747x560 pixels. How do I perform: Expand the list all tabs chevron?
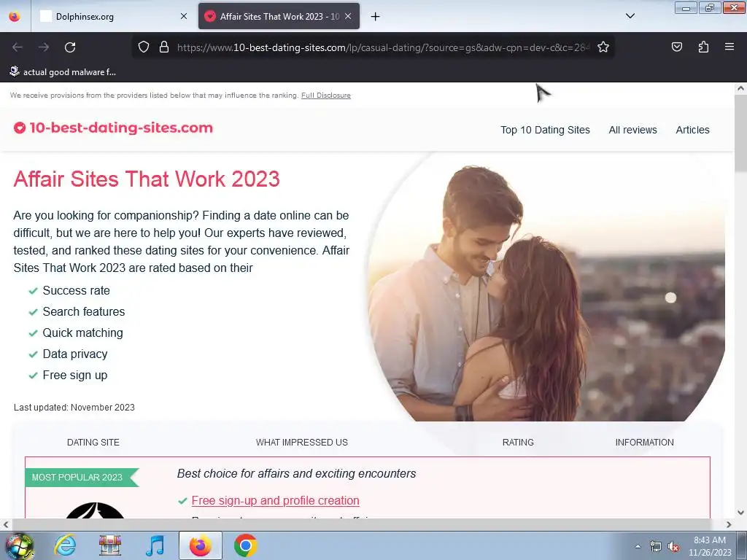[x=630, y=16]
